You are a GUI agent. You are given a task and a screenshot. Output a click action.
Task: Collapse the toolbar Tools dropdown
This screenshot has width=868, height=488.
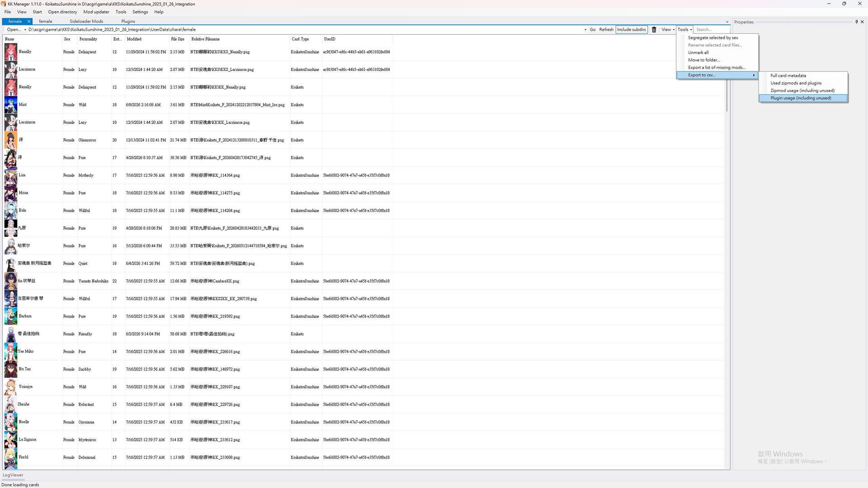point(684,30)
